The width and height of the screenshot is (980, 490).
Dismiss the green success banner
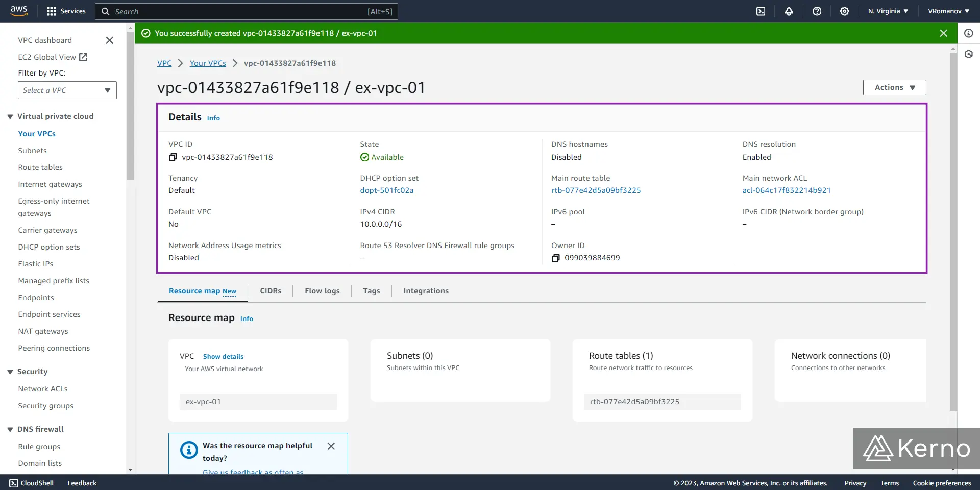click(943, 33)
